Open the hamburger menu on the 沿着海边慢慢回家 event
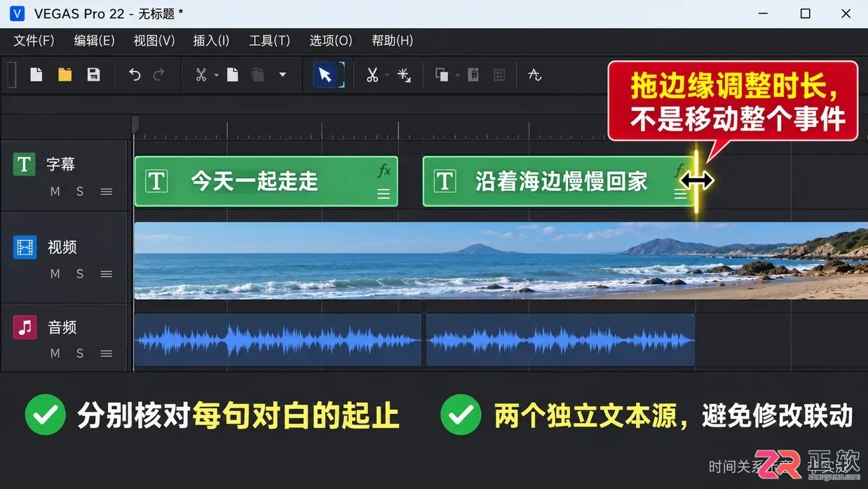This screenshot has height=489, width=868. pyautogui.click(x=680, y=194)
